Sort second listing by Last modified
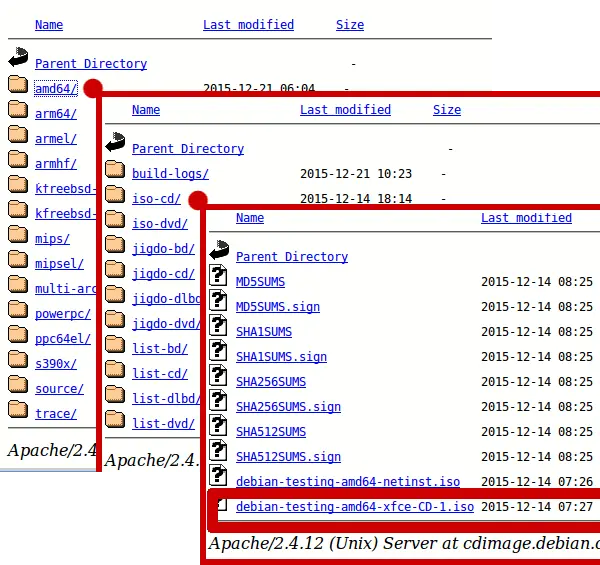600x565 pixels. point(346,110)
